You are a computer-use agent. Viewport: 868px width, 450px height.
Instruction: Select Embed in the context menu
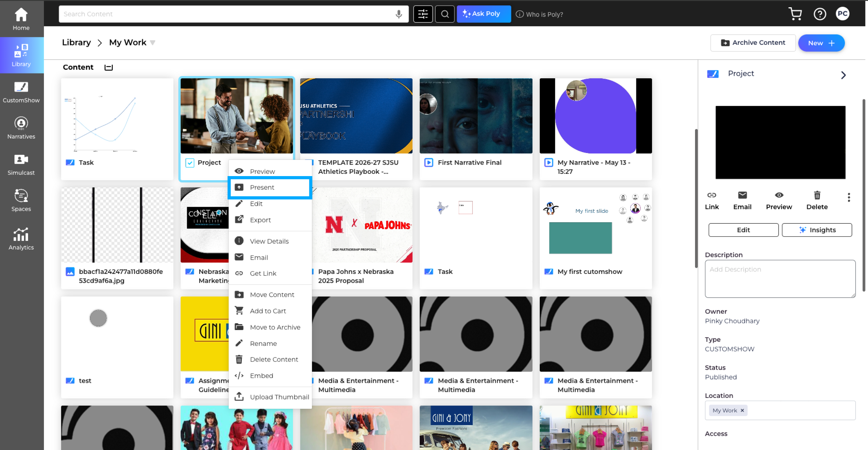click(270, 375)
